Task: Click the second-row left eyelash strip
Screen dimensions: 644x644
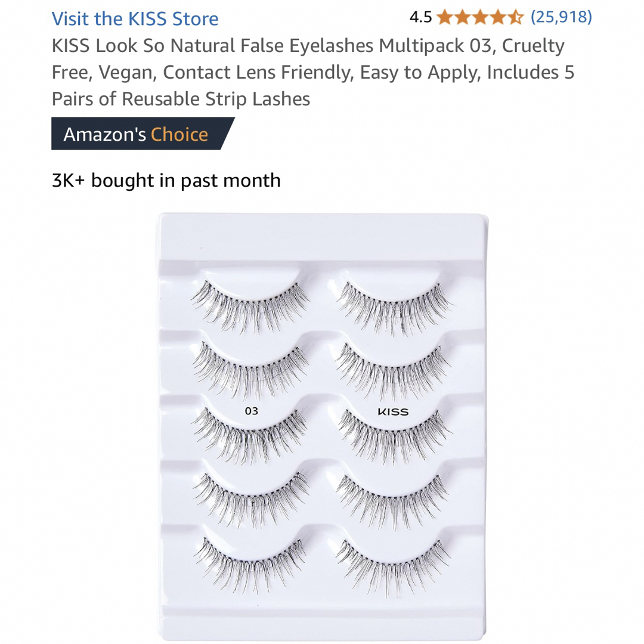Action: [x=250, y=369]
